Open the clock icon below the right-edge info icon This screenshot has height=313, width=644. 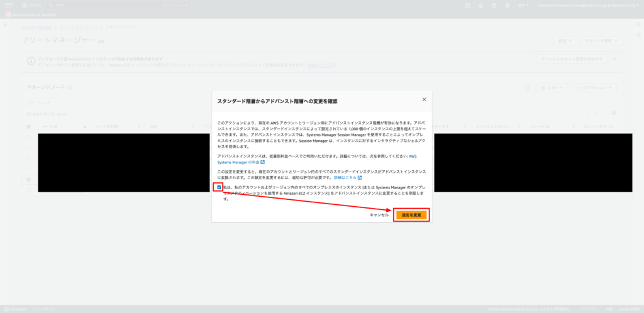coord(638,35)
